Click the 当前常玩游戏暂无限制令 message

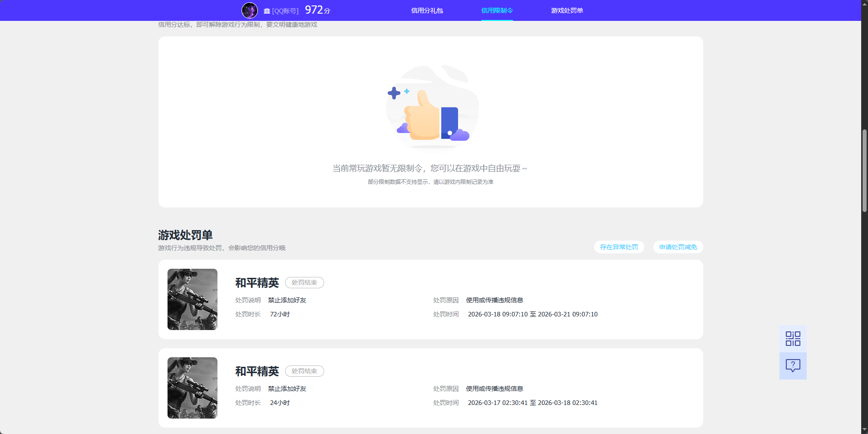[430, 168]
